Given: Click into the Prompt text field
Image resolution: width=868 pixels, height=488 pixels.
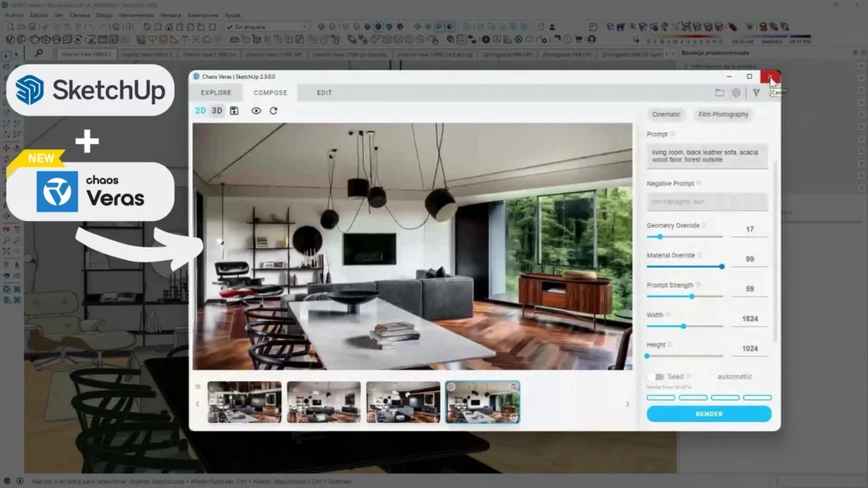Looking at the screenshot, I should pos(707,156).
